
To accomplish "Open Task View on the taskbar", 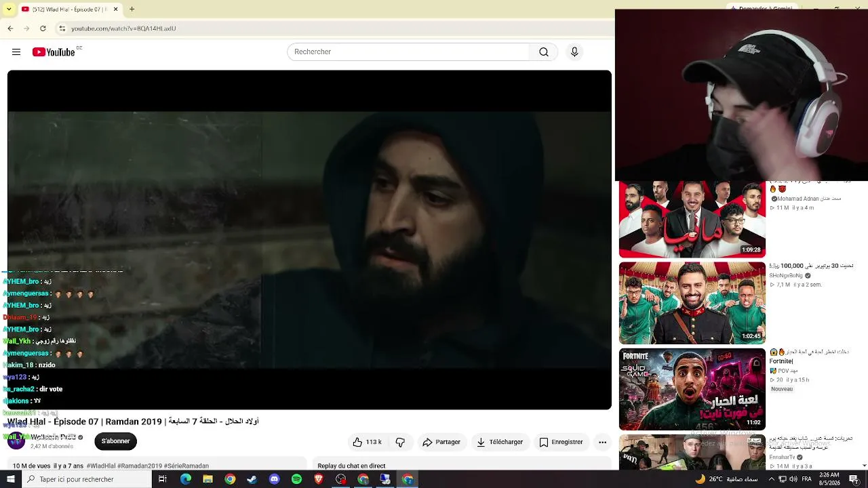I will 163,479.
